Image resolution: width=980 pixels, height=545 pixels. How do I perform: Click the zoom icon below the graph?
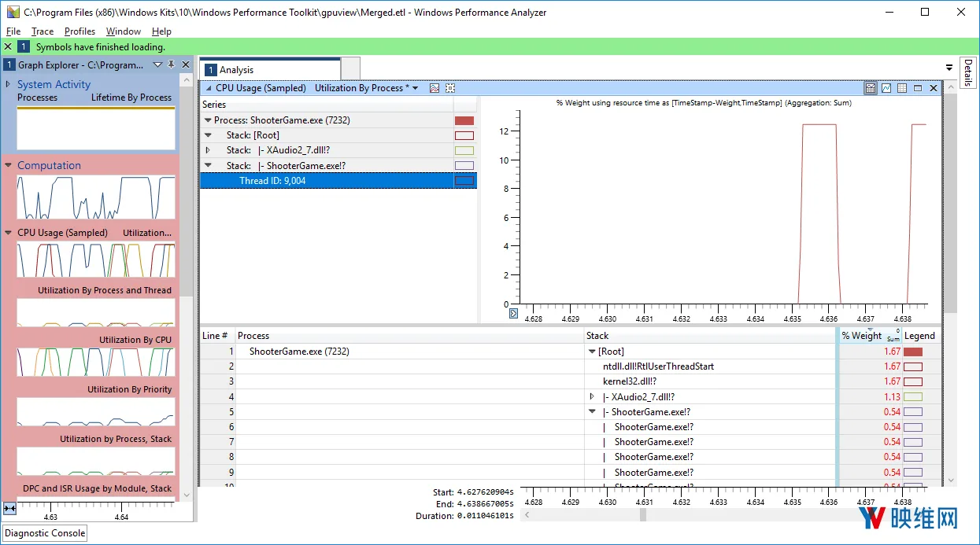click(x=514, y=313)
